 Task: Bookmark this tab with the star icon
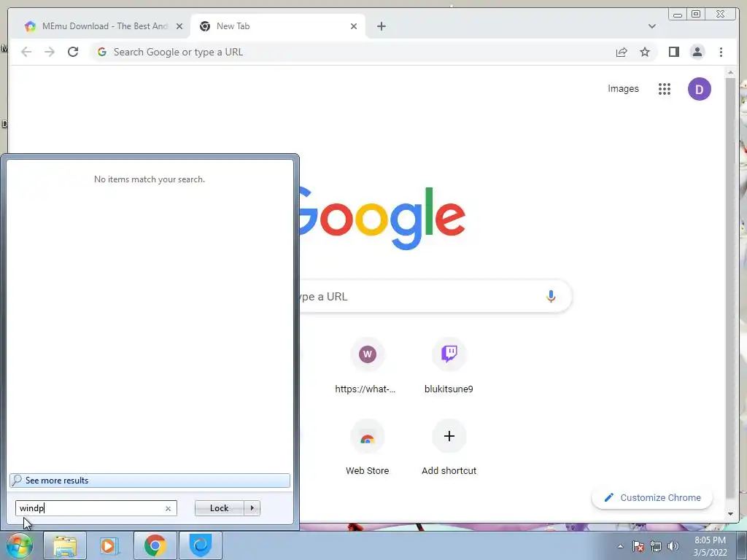645,52
